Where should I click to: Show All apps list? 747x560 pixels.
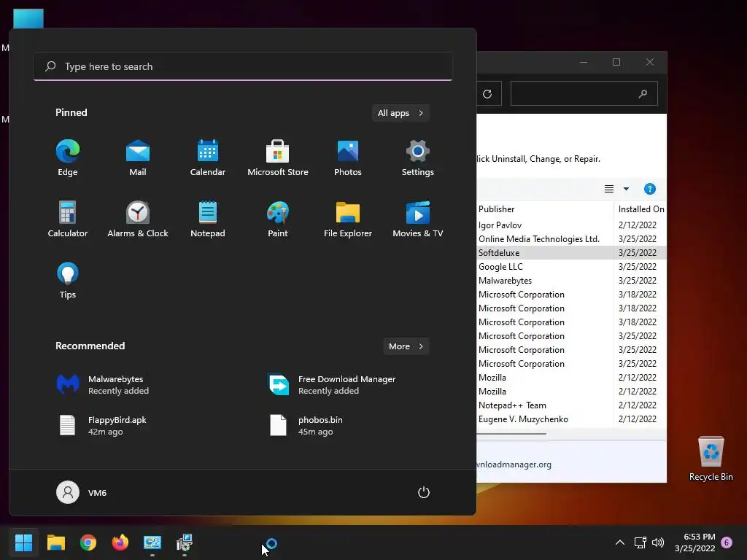click(400, 113)
